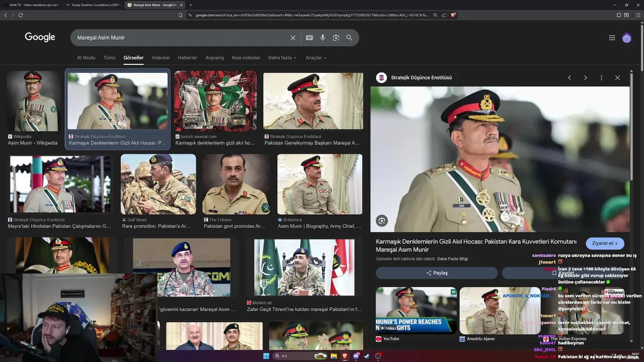Select the Görseller tab

[134, 58]
